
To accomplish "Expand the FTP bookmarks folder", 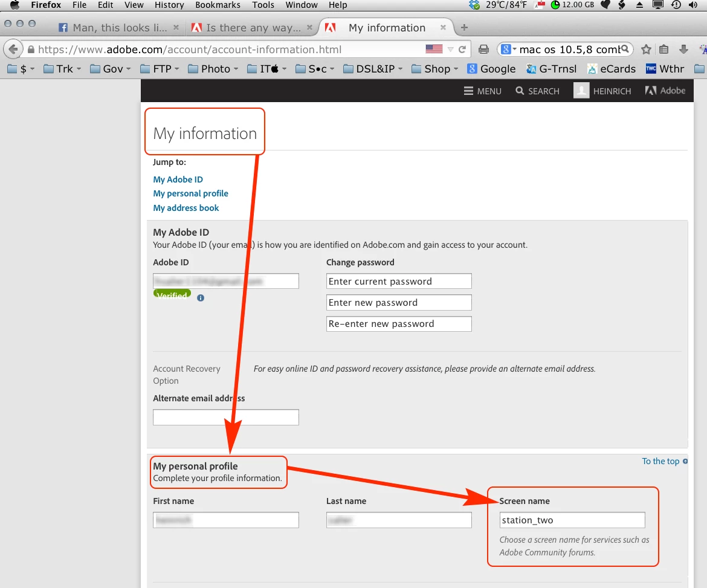I will point(160,68).
